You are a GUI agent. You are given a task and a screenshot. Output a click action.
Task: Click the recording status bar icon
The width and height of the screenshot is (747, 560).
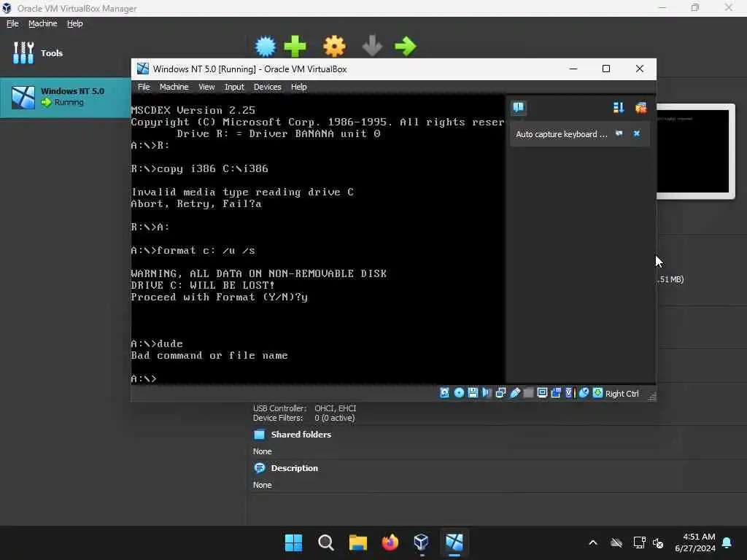pyautogui.click(x=556, y=393)
